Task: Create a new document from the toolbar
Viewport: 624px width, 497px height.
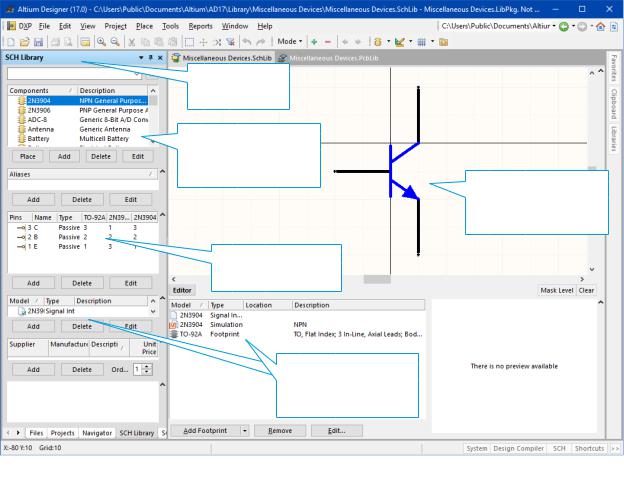Action: tap(11, 42)
